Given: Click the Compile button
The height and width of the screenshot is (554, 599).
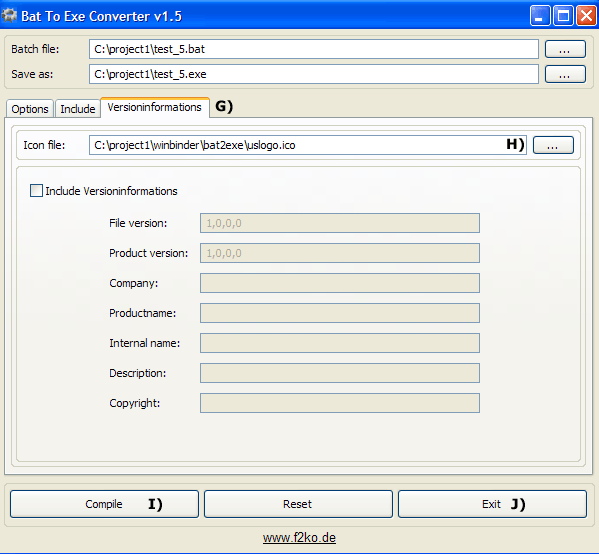Looking at the screenshot, I should pyautogui.click(x=104, y=504).
